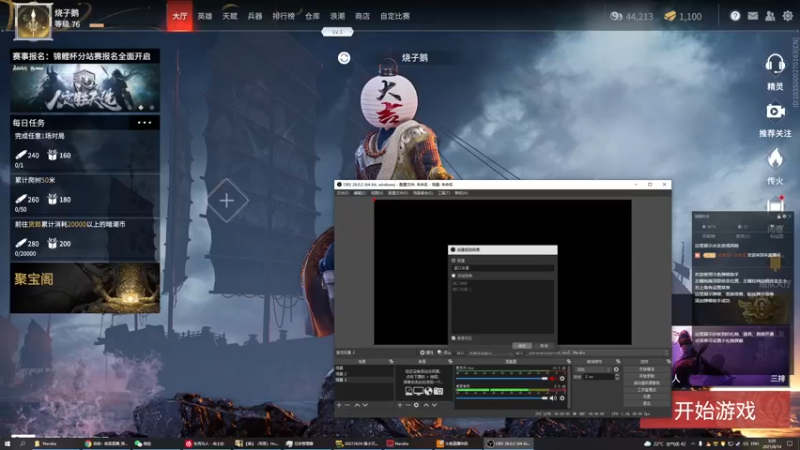Image resolution: width=800 pixels, height=450 pixels.
Task: Open the 推荐关注 camera icon
Action: click(775, 111)
